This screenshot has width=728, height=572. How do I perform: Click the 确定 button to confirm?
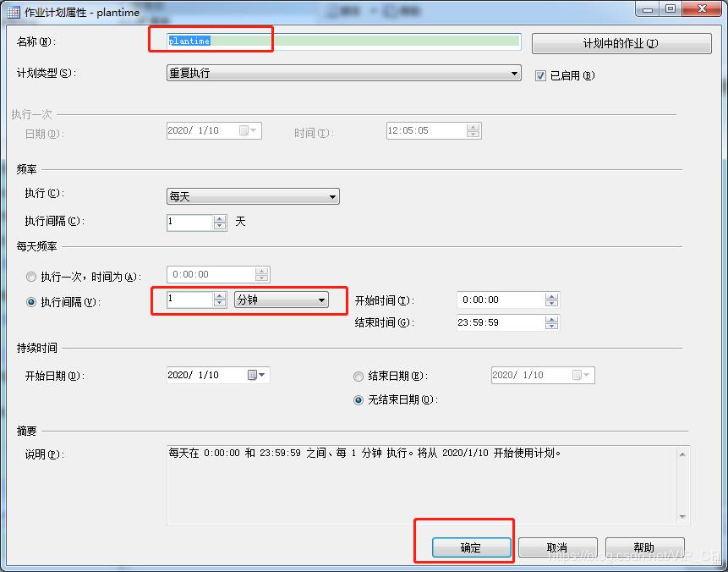click(470, 547)
